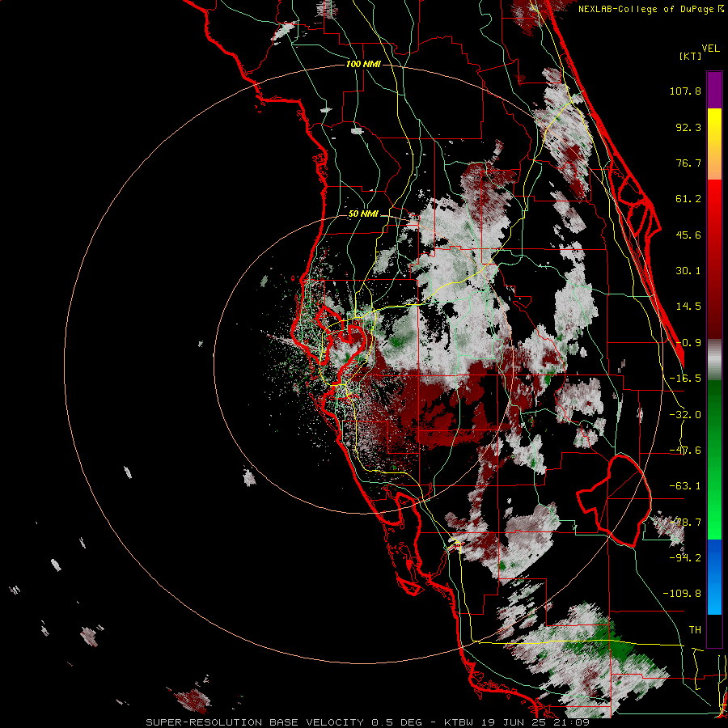Click the 30.1 legend value
The width and height of the screenshot is (728, 728).
[688, 271]
